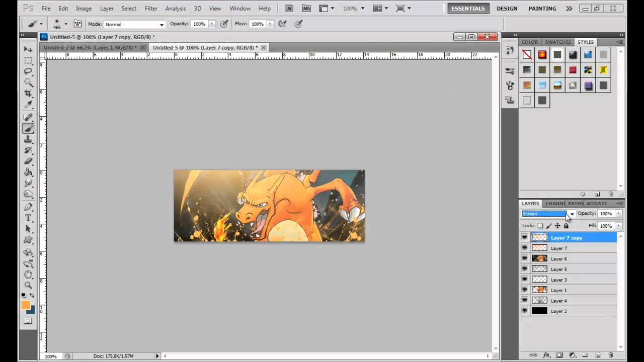Hide Layer 7 copy using eye icon
The image size is (644, 362).
525,237
